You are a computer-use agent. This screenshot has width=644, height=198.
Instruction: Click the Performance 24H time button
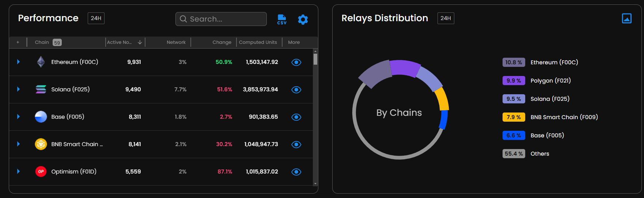(96, 18)
